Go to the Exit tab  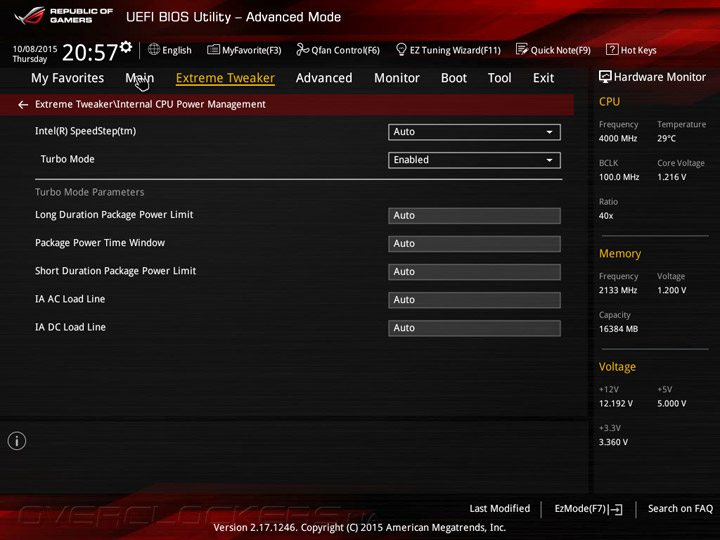pos(544,78)
